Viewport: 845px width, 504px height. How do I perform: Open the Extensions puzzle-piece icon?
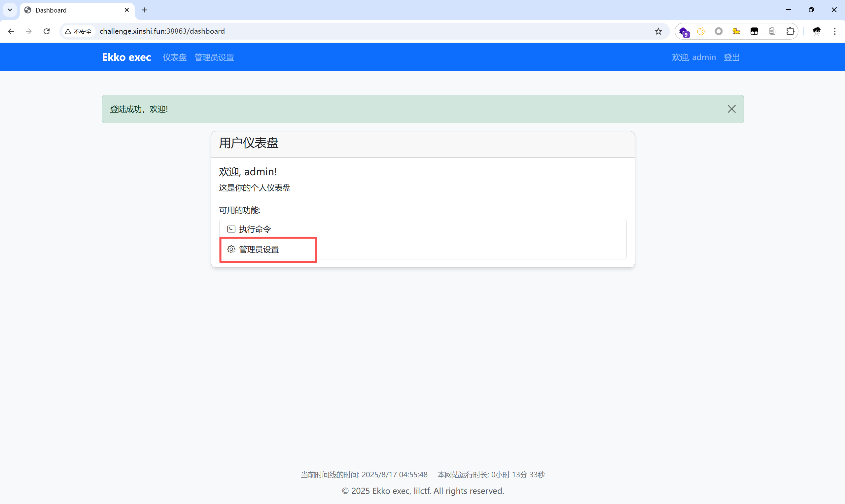[x=790, y=31]
